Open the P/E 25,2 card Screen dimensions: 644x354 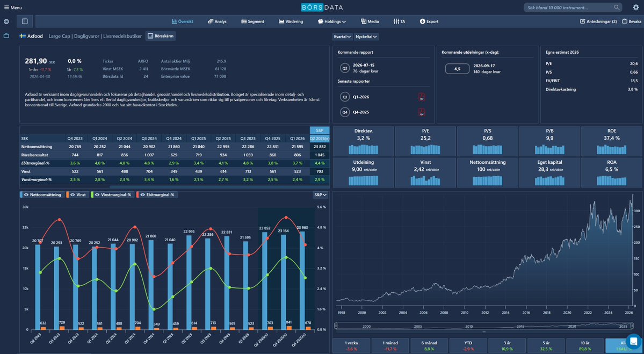[x=425, y=141]
